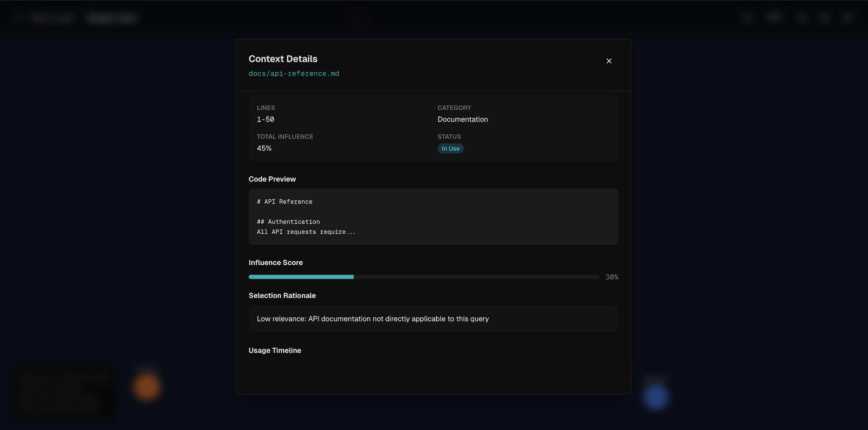Click the '## Authentication' code line
The height and width of the screenshot is (430, 868).
pos(288,222)
